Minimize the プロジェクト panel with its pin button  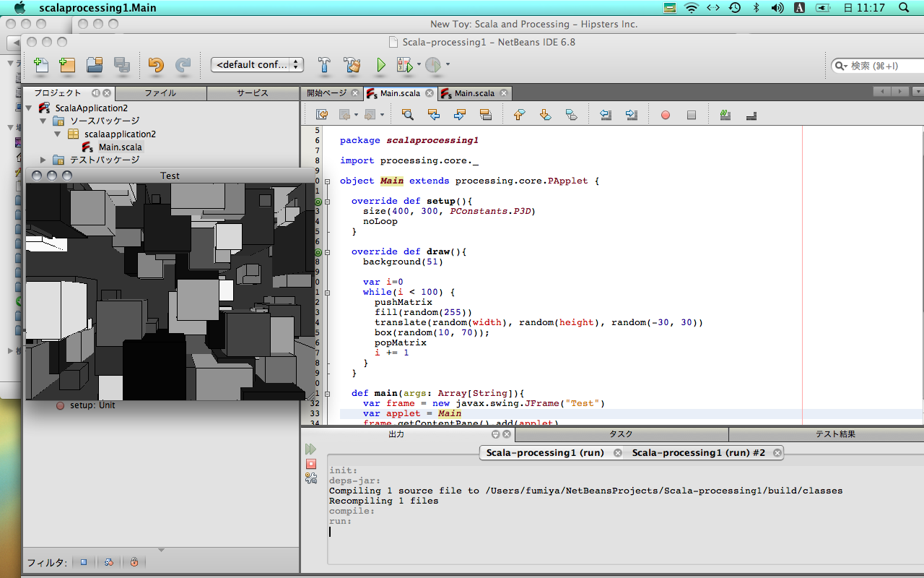(95, 93)
